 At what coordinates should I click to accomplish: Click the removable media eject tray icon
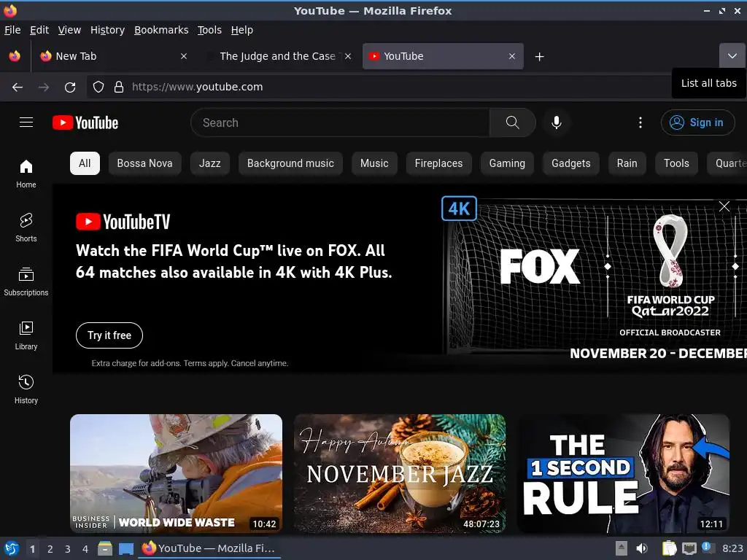(622, 548)
